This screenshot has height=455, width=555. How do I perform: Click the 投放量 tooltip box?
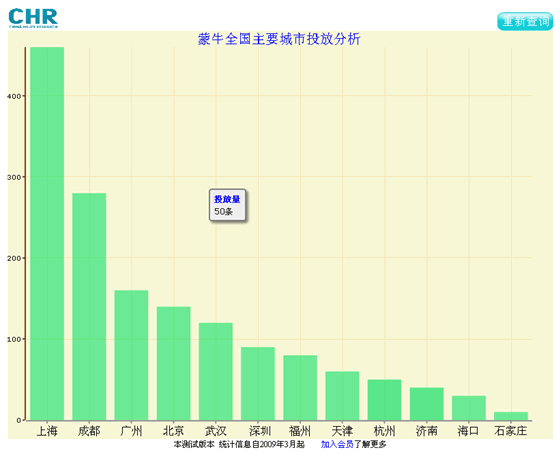(227, 205)
